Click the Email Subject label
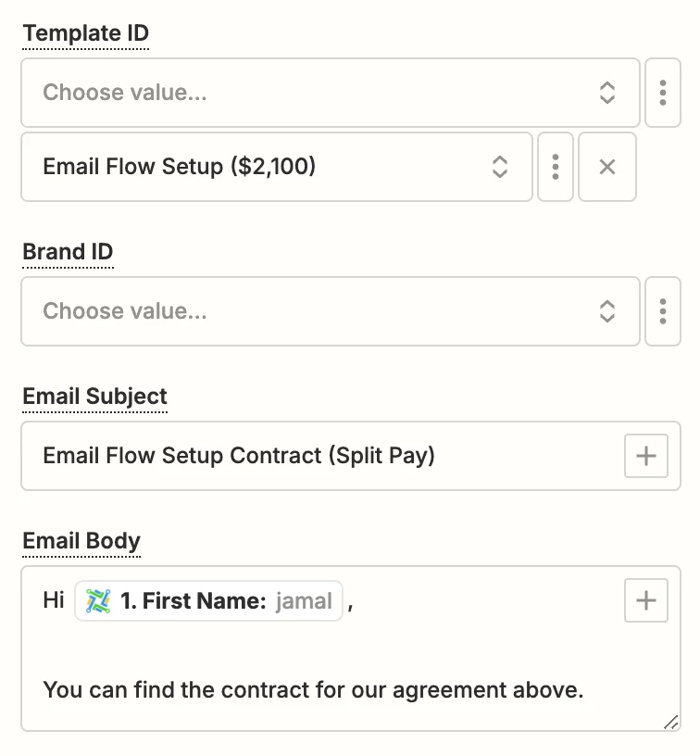The width and height of the screenshot is (700, 756). (94, 397)
